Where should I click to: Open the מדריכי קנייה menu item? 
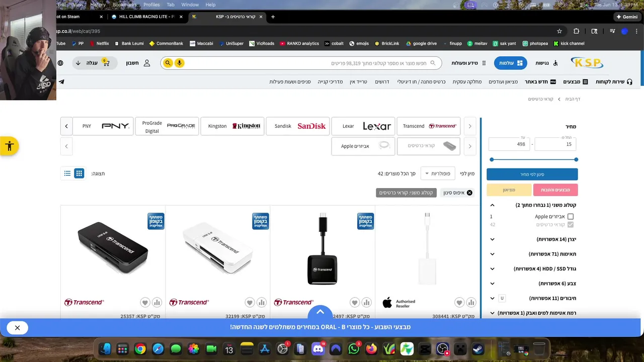coord(330,81)
